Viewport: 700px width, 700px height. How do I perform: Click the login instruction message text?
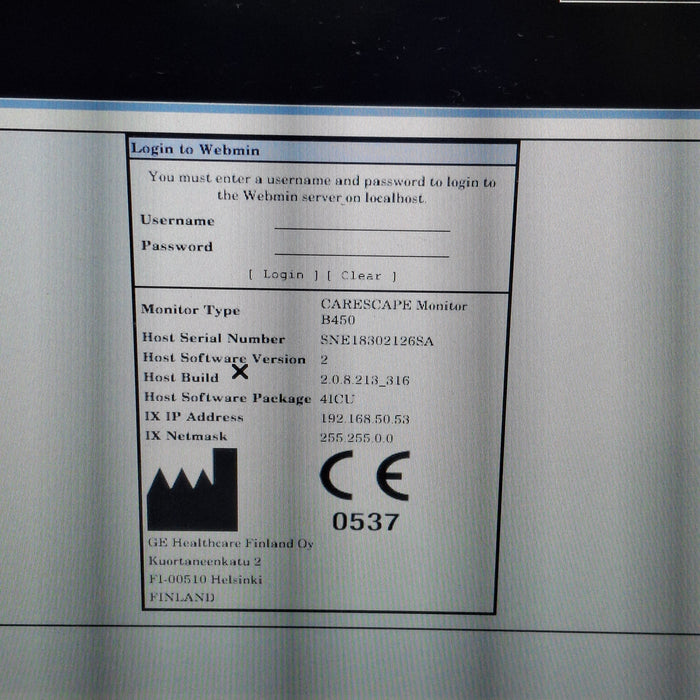point(322,188)
